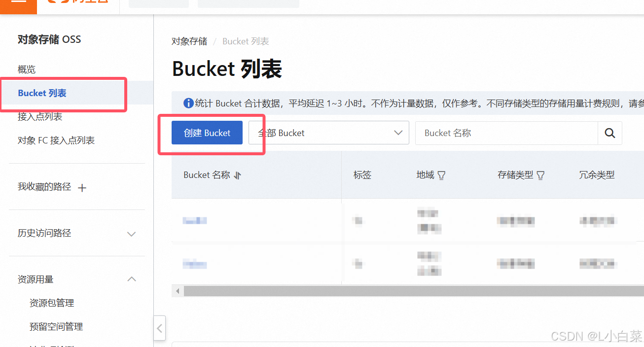Filter the 存储类型 column with the funnel icon
The image size is (644, 347).
pyautogui.click(x=540, y=175)
